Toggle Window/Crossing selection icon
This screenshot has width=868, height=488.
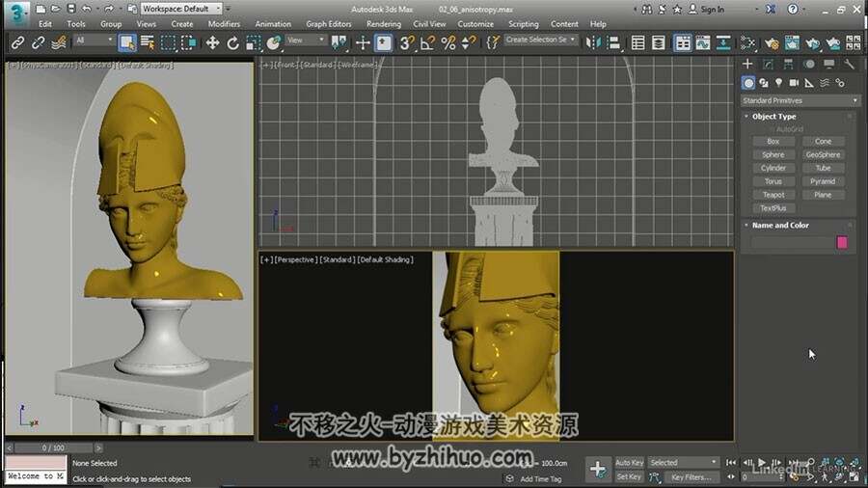[189, 42]
